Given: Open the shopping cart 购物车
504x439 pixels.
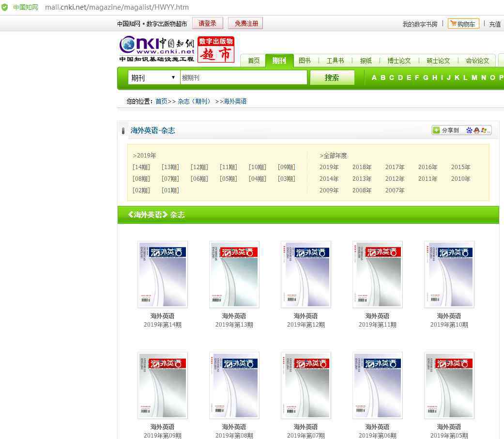Looking at the screenshot, I should pos(463,24).
